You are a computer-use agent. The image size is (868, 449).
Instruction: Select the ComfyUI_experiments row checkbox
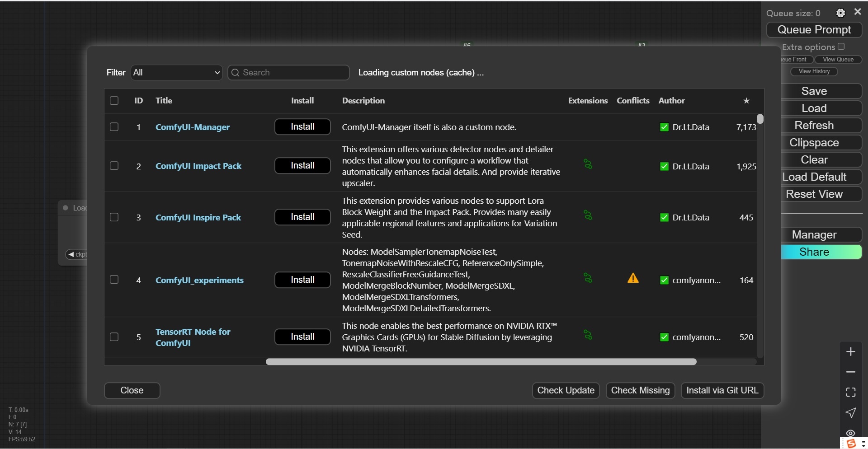114,280
